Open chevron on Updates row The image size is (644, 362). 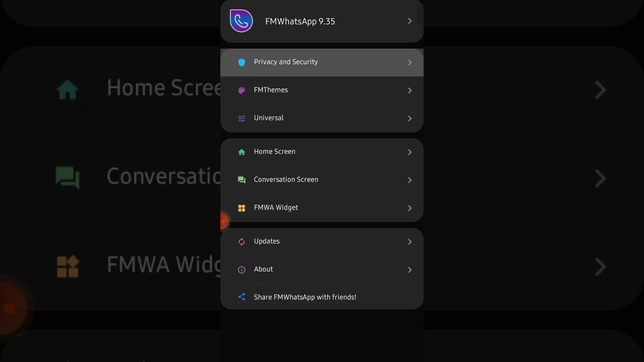(410, 242)
